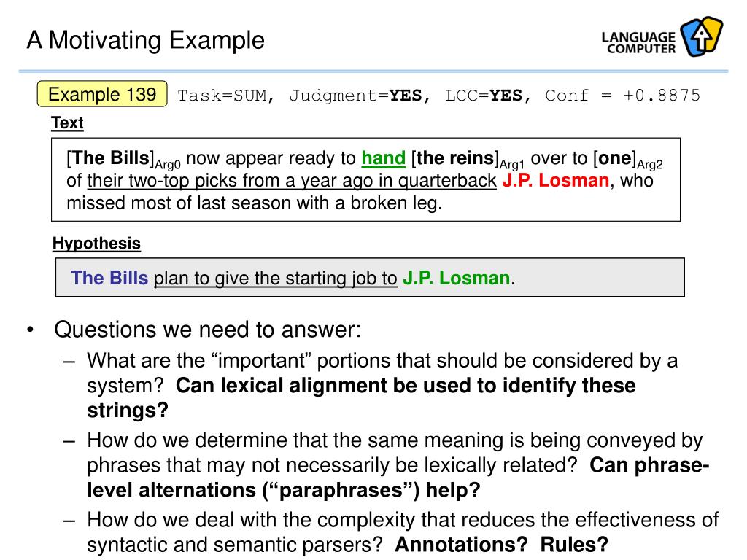This screenshot has height=560, width=747.
Task: Click the slide title A Motivating Example
Action: point(145,40)
